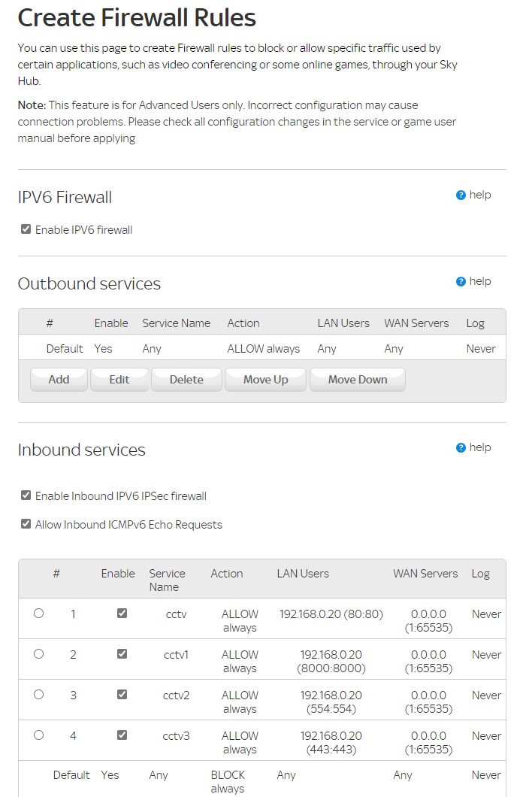Click the Move Up button
The height and width of the screenshot is (797, 532).
click(x=265, y=380)
